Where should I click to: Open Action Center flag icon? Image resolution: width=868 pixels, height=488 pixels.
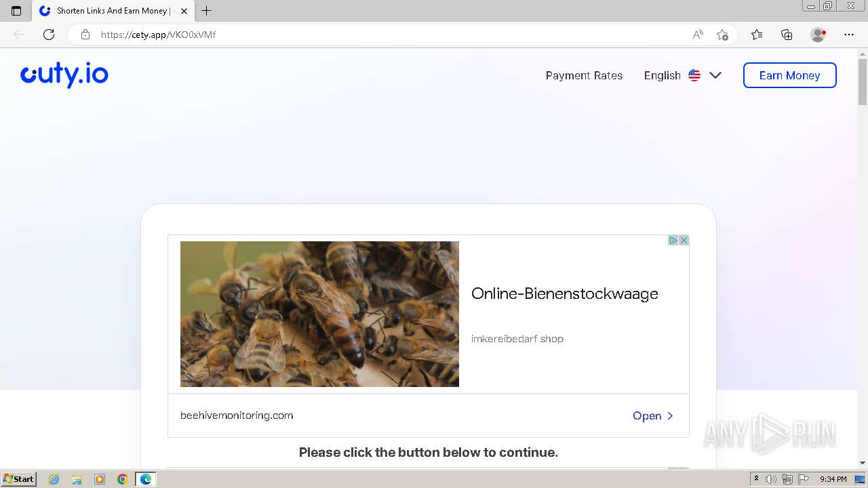pos(804,479)
